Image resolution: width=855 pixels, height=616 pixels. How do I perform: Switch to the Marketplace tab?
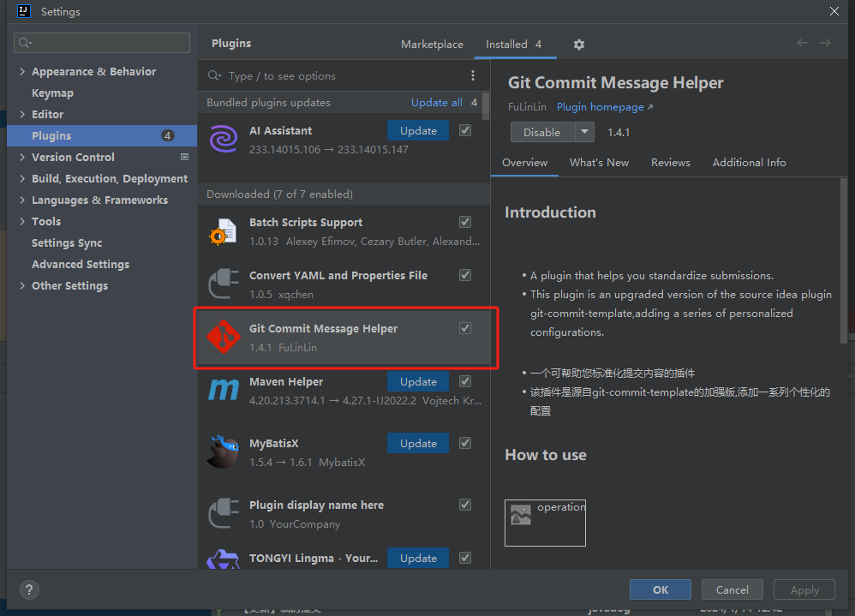432,44
